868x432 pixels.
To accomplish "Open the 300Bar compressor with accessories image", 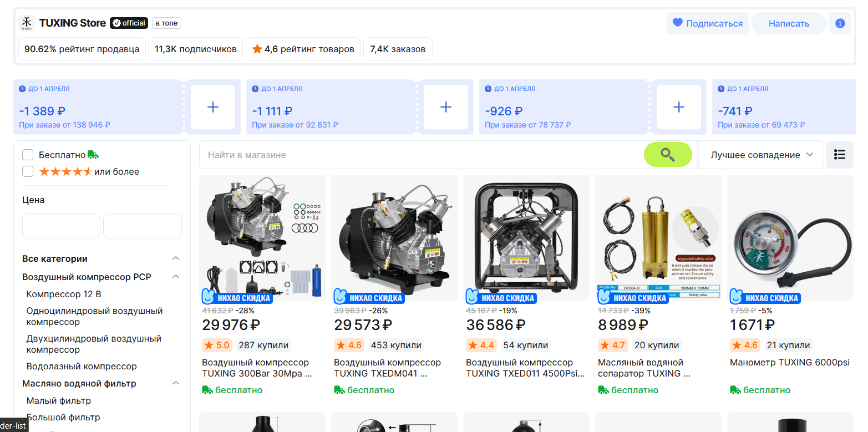I will pyautogui.click(x=262, y=238).
